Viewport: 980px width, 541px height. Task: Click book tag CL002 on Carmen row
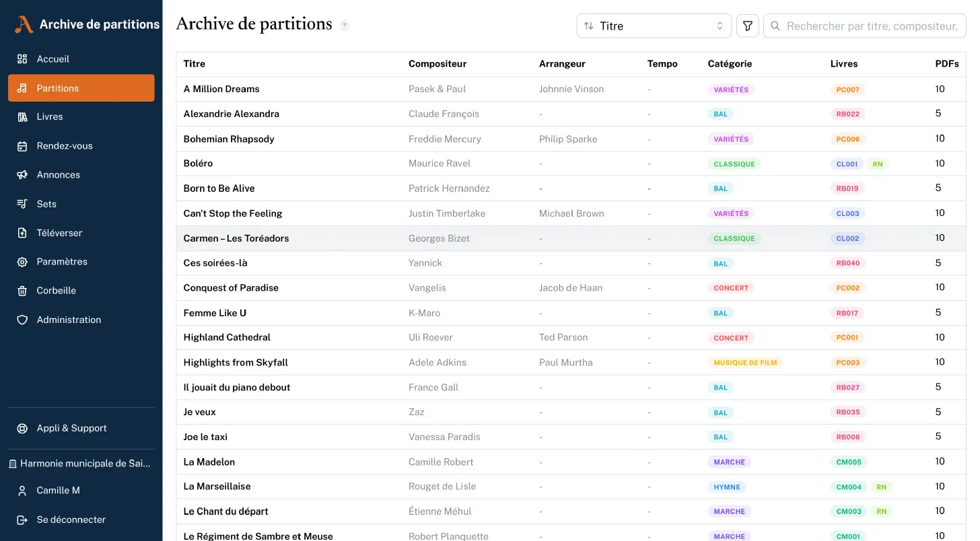coord(848,239)
